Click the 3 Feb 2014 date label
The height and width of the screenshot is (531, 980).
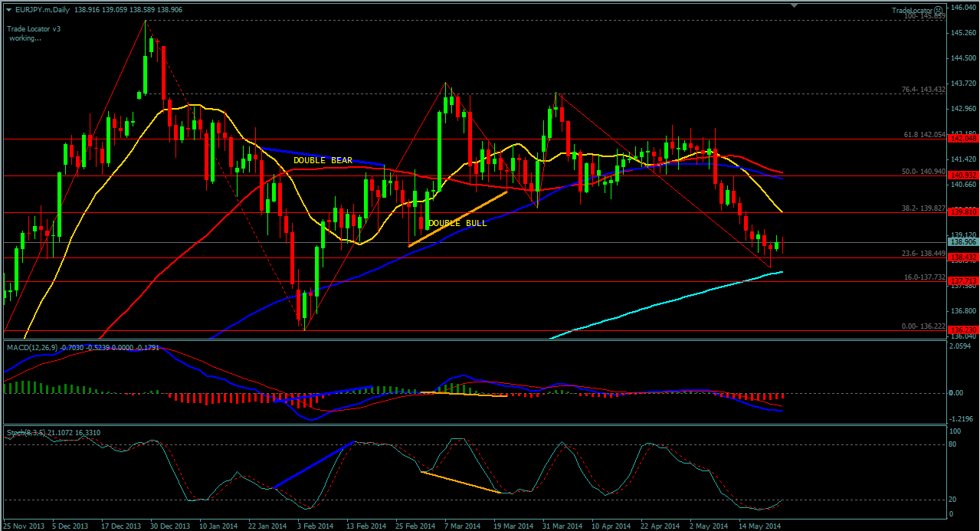point(316,526)
